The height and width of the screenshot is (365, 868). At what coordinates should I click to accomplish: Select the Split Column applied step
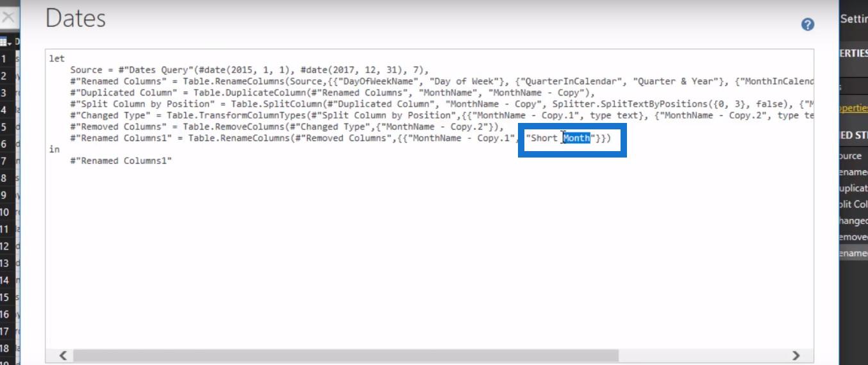tap(853, 204)
